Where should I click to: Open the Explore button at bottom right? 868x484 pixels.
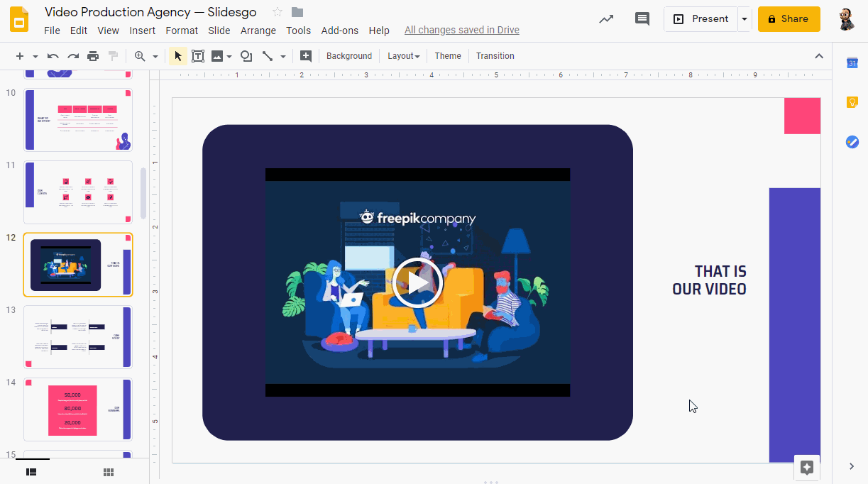coord(806,467)
